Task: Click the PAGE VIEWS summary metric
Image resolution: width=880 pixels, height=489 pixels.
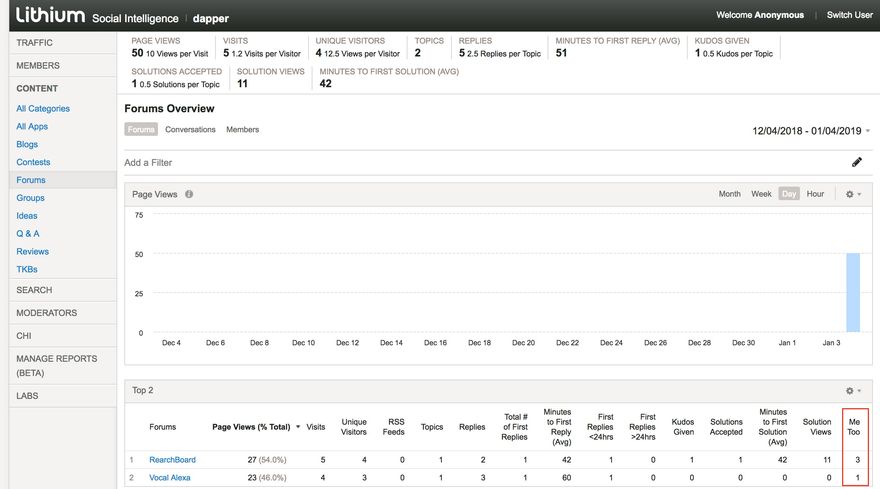Action: tap(169, 48)
